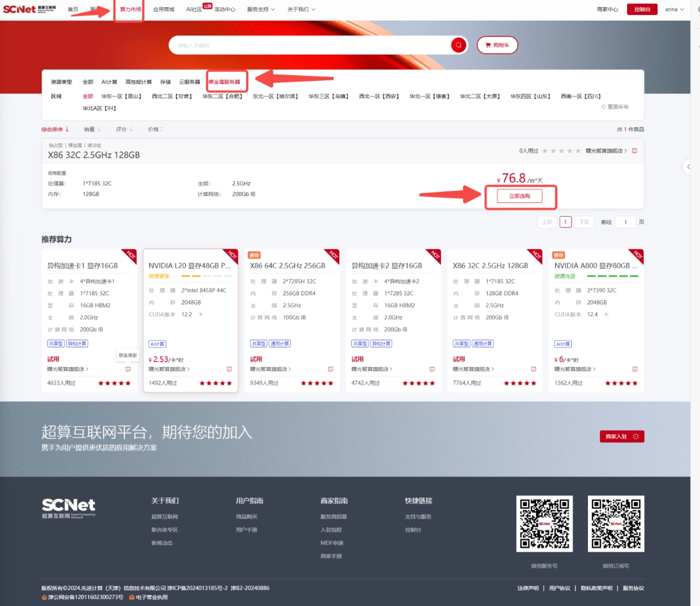Toggle the 价格 sort order
Viewport: 700px width, 606px height.
click(x=155, y=129)
